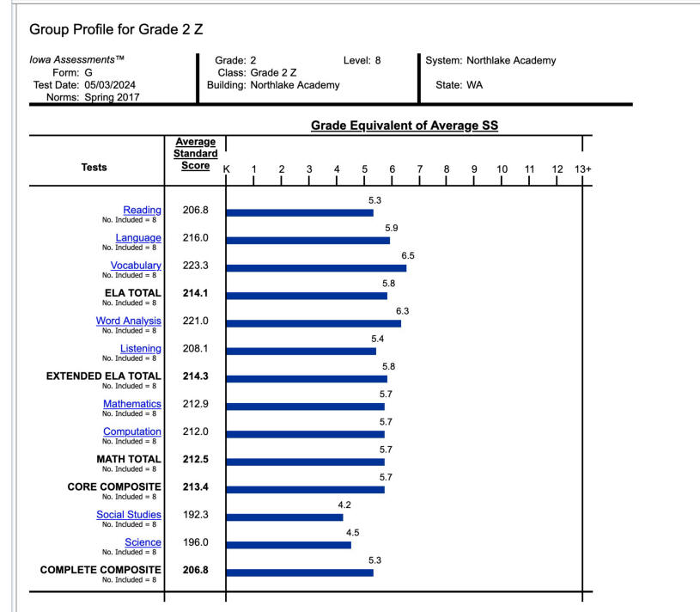Select the Social Studies link
The width and height of the screenshot is (700, 612).
[x=128, y=515]
